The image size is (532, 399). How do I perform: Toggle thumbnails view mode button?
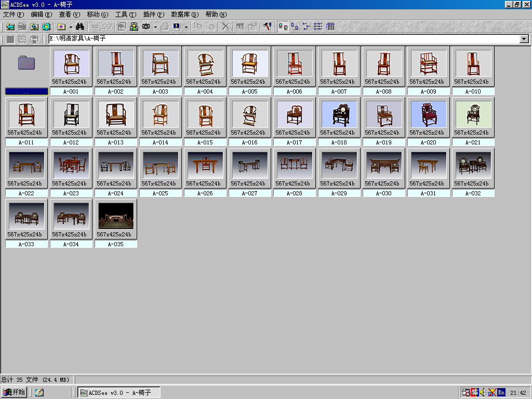point(283,26)
